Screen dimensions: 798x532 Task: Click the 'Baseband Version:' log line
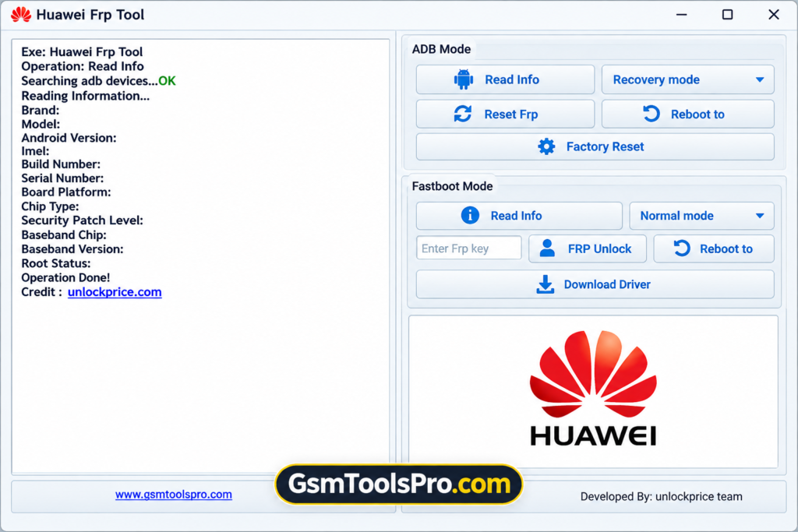(72, 249)
